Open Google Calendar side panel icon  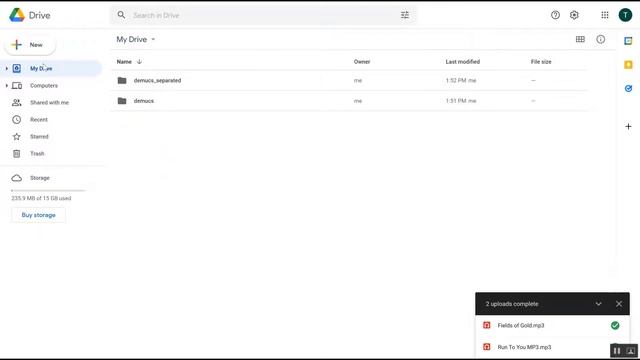(x=628, y=41)
